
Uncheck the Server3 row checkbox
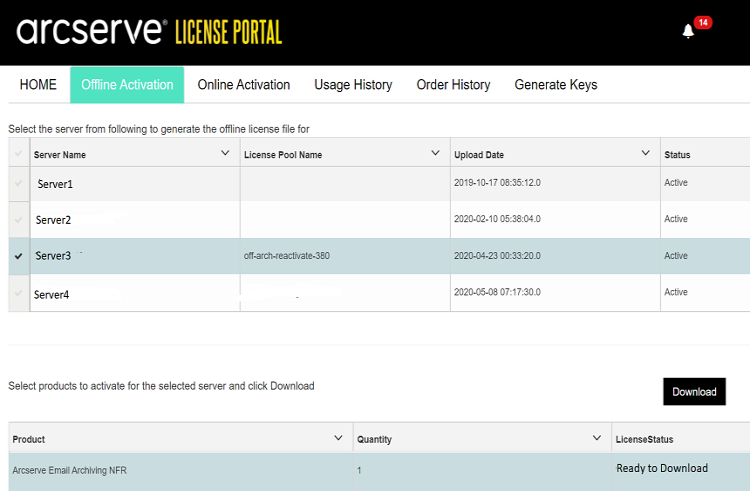click(x=19, y=256)
